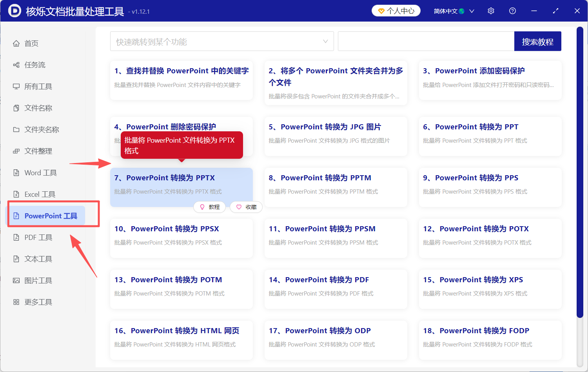Open 个人中心 personal center

(x=396, y=11)
